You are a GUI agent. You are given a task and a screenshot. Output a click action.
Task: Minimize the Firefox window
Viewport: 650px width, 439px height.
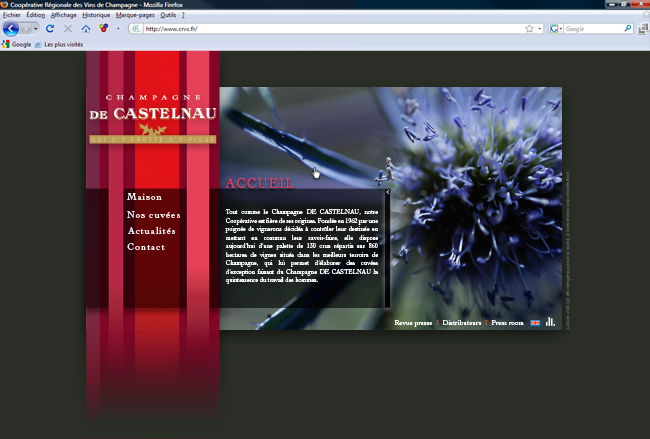tap(612, 4)
